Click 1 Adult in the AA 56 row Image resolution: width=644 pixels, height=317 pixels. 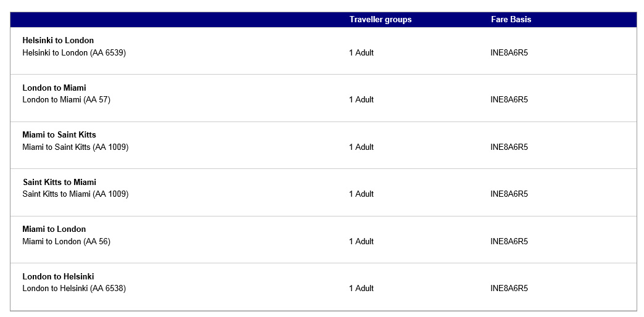pyautogui.click(x=361, y=242)
